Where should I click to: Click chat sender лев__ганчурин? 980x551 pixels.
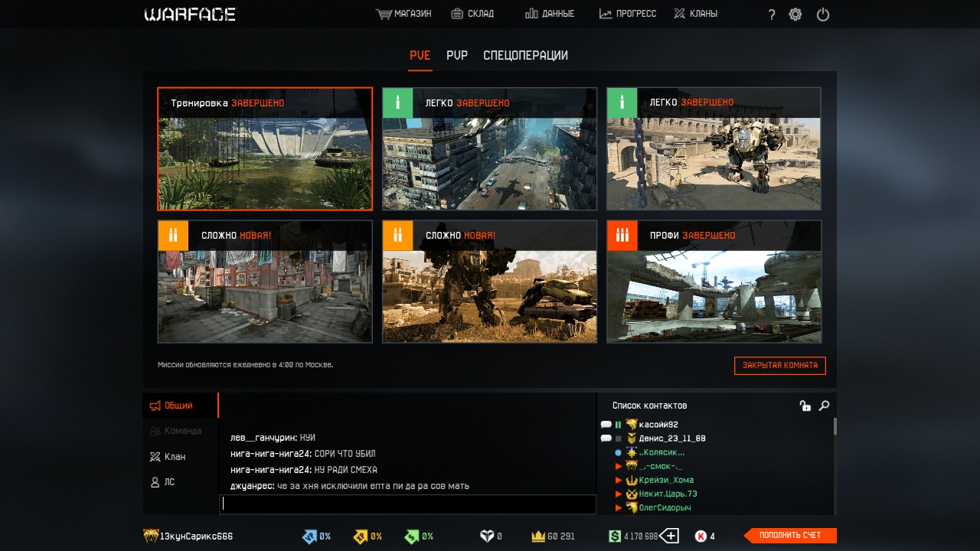pos(264,439)
